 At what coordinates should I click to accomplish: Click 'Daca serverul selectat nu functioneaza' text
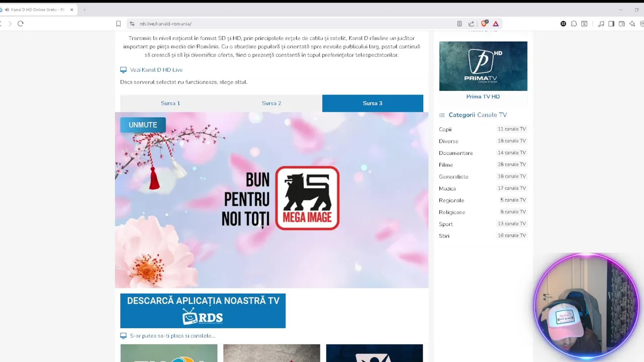(x=184, y=82)
